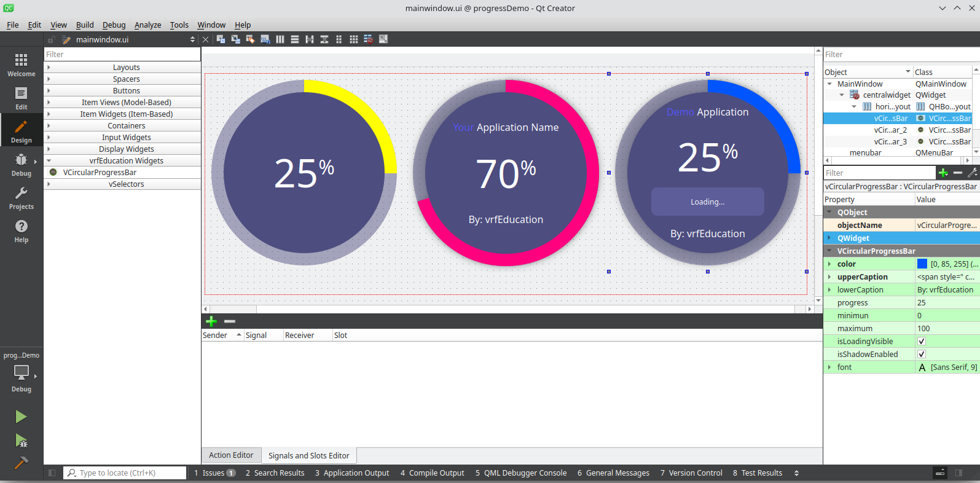Open the File menu

click(13, 25)
